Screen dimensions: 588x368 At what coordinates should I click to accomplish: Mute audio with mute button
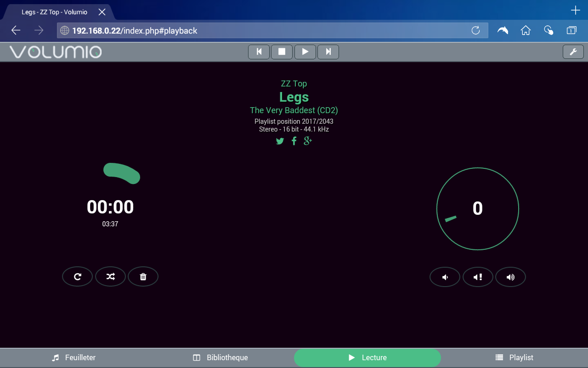pos(478,277)
